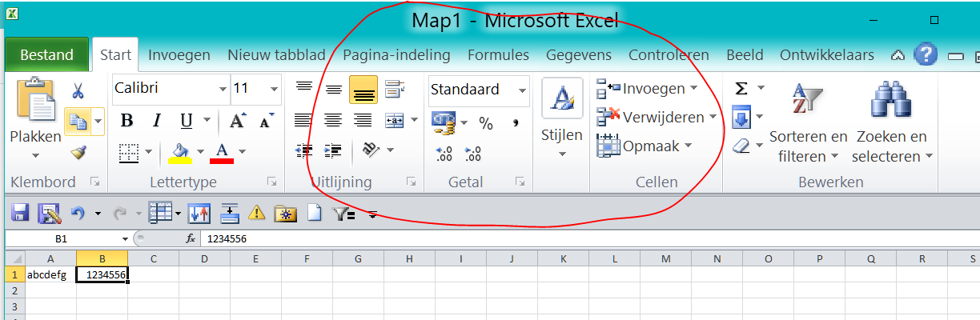The width and height of the screenshot is (980, 320).
Task: Click the merge and center icon
Action: pos(394,120)
